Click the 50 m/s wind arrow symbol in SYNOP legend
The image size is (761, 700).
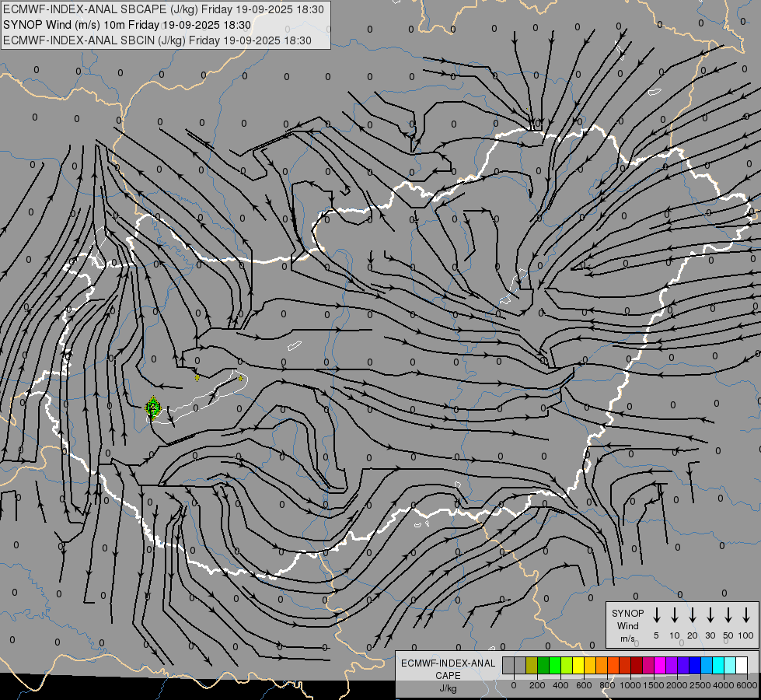728,615
